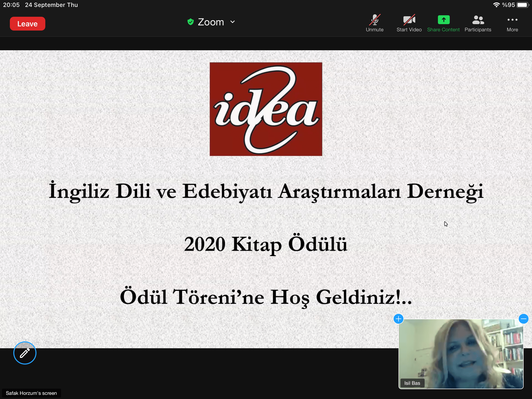Open the annotation pencil tool

(25, 353)
